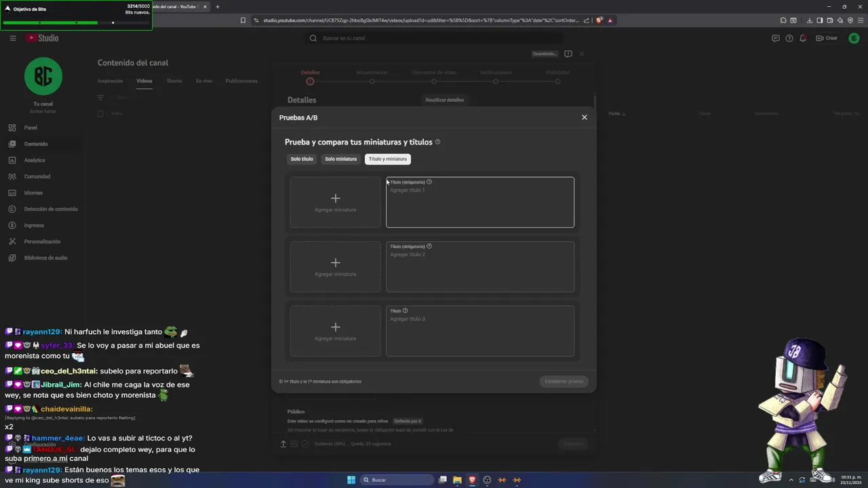This screenshot has width=868, height=488.
Task: Click the share icon in the address bar
Action: [x=586, y=20]
